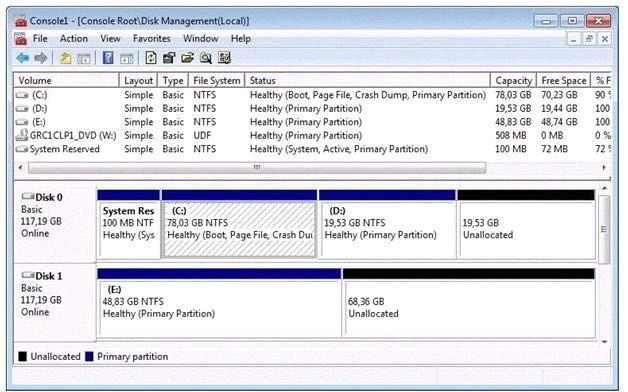Viewport: 628px width, 392px height.
Task: Open Help via the blue question-mark icon
Action: [x=108, y=58]
